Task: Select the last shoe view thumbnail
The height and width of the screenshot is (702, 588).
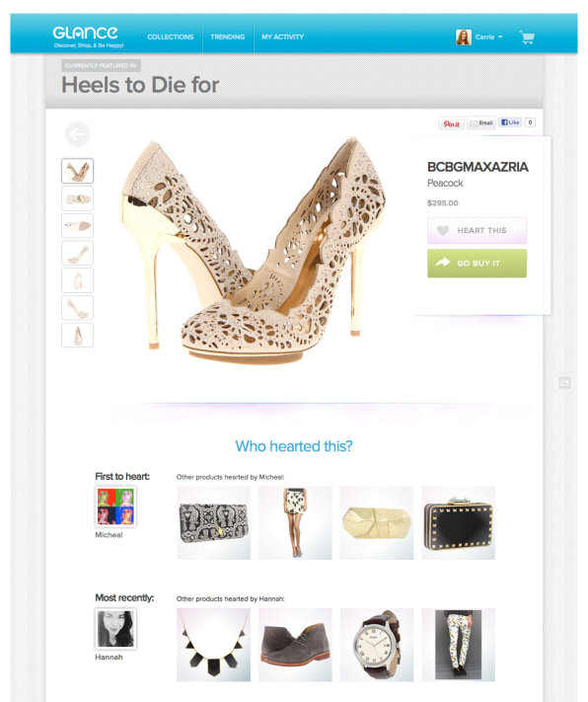Action: click(x=77, y=335)
